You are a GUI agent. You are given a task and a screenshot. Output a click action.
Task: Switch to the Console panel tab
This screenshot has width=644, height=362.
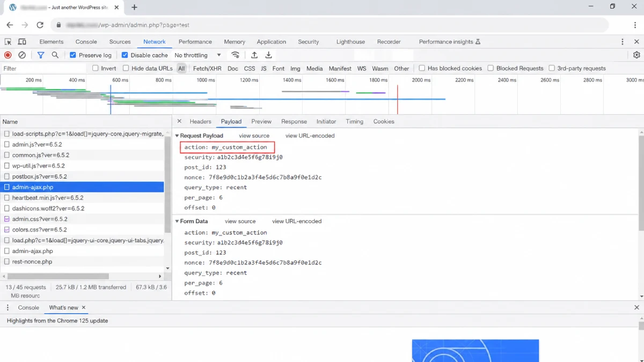pyautogui.click(x=86, y=42)
